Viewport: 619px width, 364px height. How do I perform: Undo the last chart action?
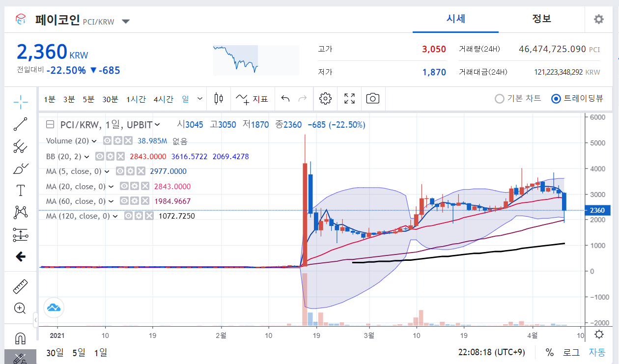(285, 98)
